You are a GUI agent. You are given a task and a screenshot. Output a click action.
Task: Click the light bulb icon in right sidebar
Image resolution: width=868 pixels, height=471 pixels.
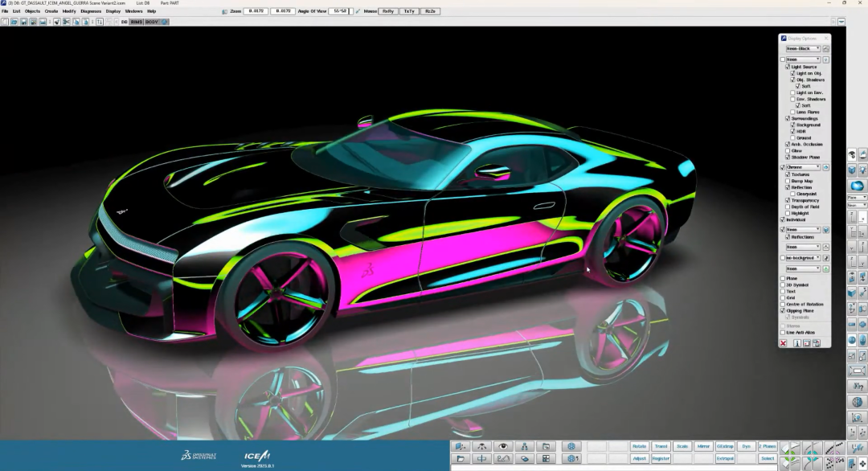(x=863, y=170)
